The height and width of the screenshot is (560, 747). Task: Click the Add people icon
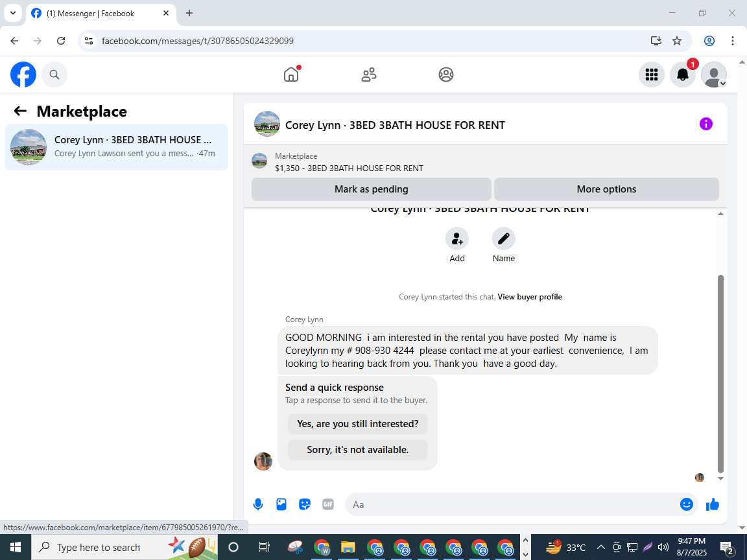click(457, 239)
